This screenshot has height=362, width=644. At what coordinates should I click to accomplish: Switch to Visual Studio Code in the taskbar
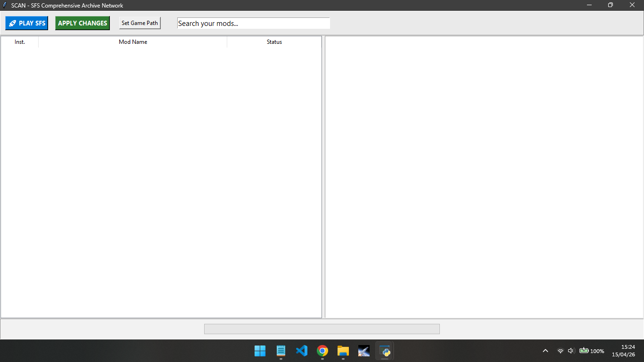coord(302,351)
